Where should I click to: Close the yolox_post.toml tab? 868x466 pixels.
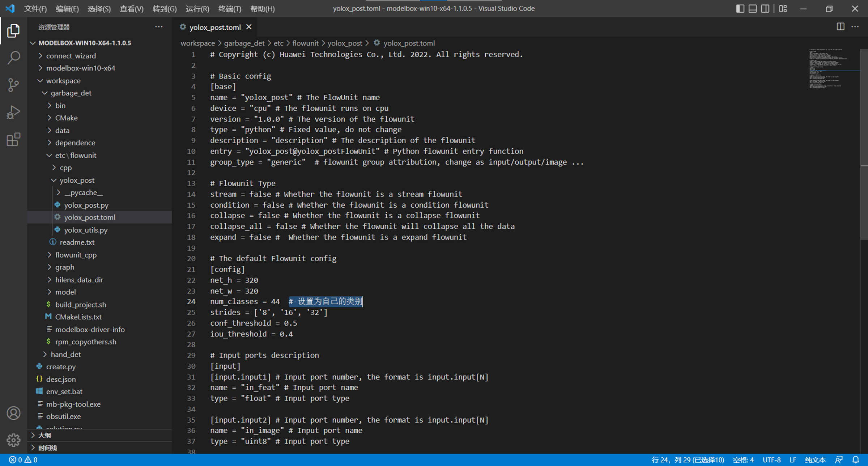click(x=249, y=27)
